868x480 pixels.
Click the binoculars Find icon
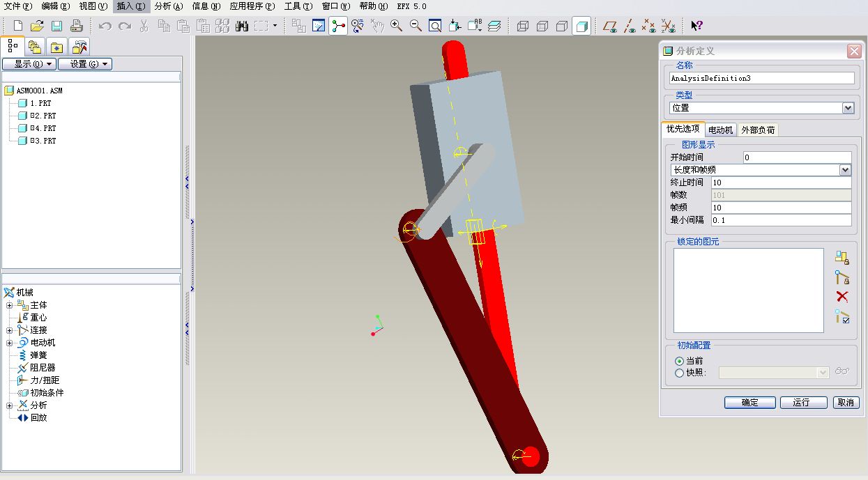pyautogui.click(x=242, y=26)
